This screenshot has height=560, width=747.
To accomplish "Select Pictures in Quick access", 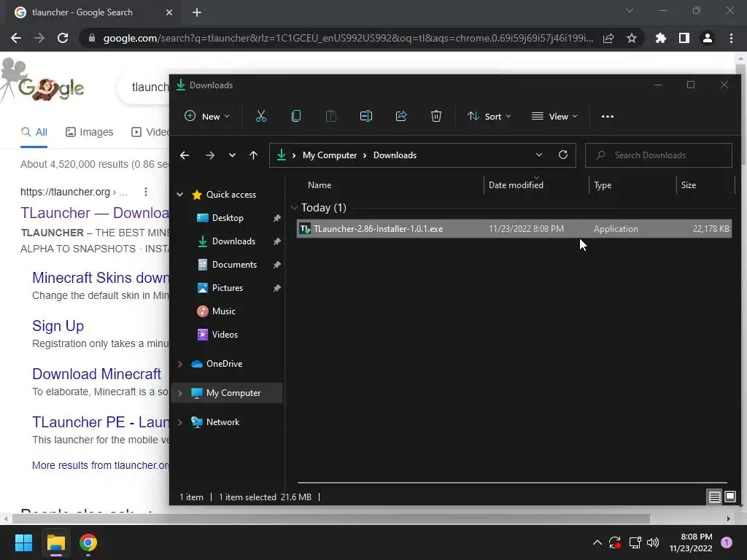I will pyautogui.click(x=228, y=287).
